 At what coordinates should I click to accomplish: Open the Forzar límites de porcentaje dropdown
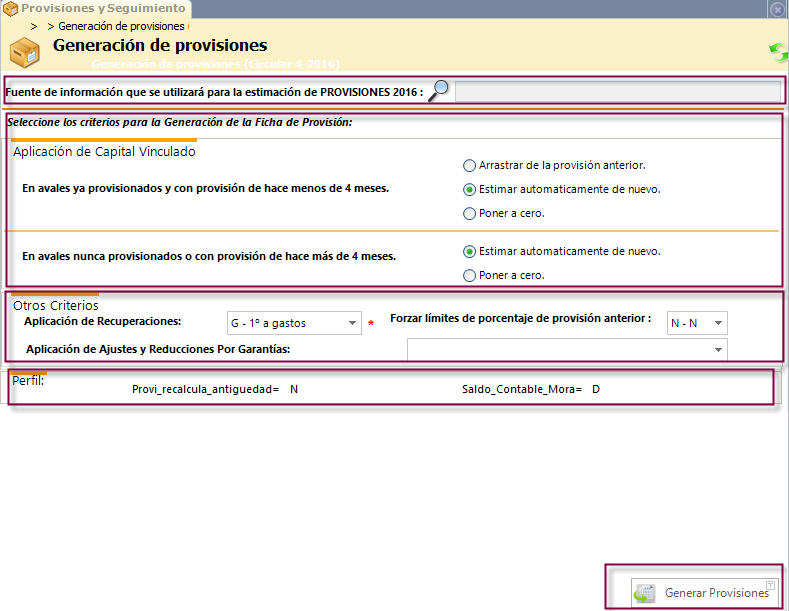[697, 323]
